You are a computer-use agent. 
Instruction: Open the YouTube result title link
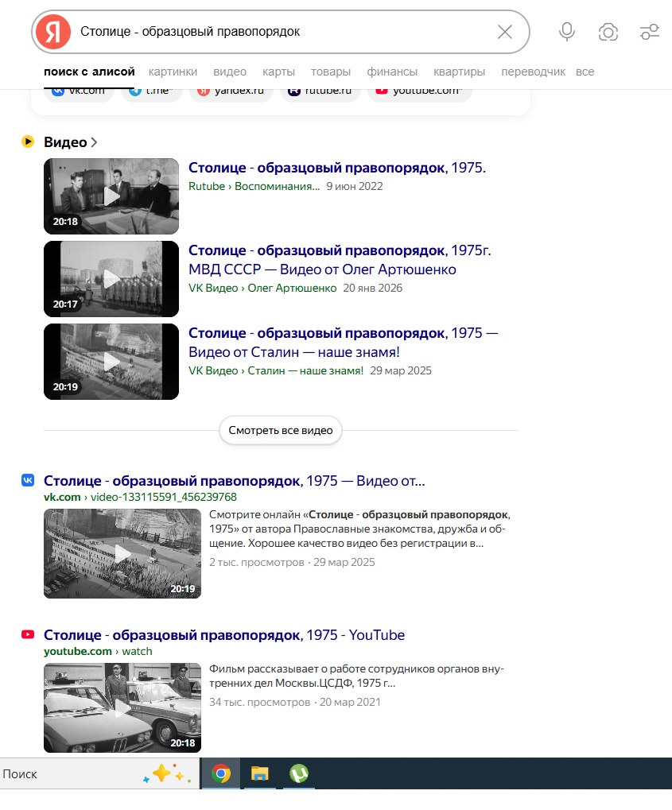[223, 635]
